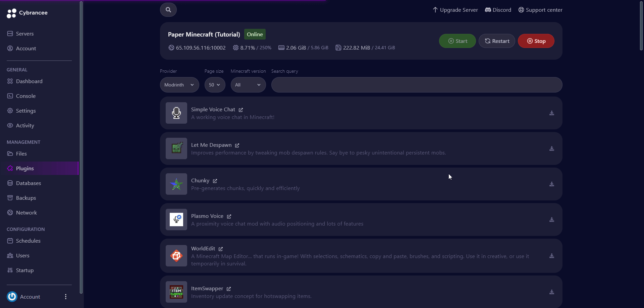Select the Plugins sidebar item
The image size is (644, 308).
(39, 168)
